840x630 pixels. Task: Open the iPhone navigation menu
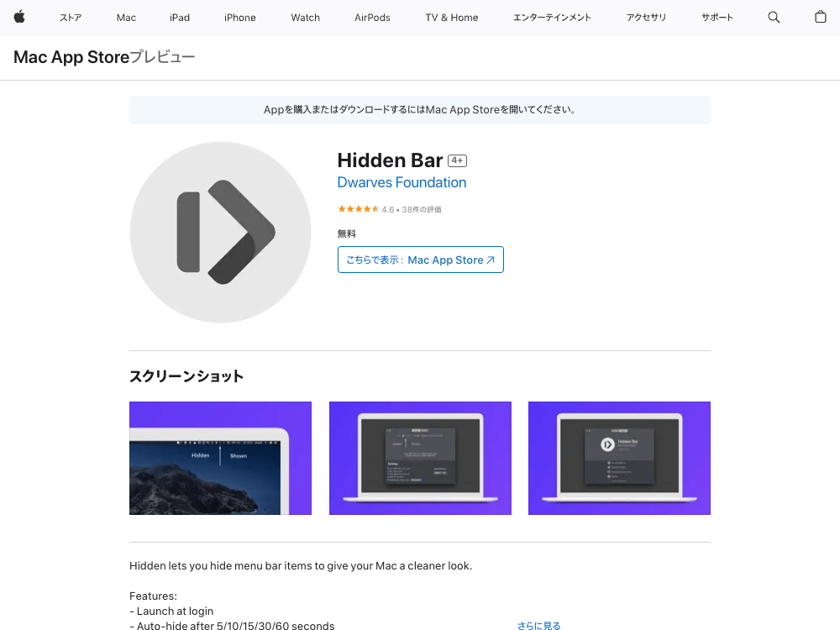point(239,17)
